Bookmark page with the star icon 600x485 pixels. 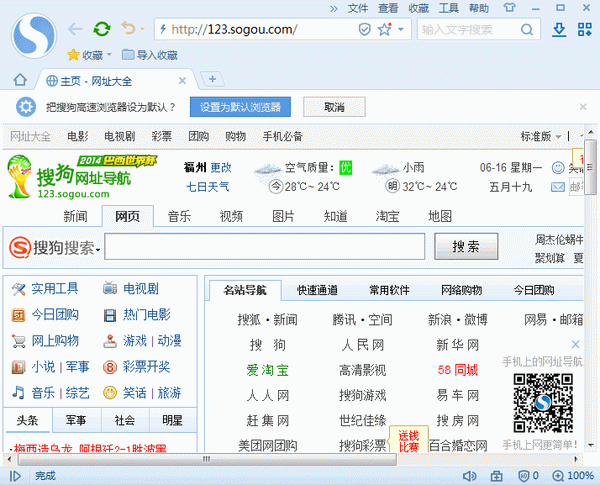(385, 29)
